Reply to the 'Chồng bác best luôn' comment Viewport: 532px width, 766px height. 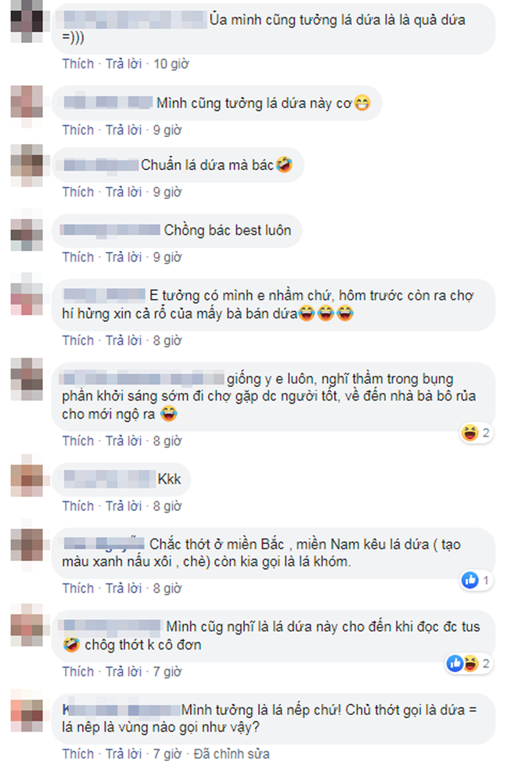click(124, 257)
